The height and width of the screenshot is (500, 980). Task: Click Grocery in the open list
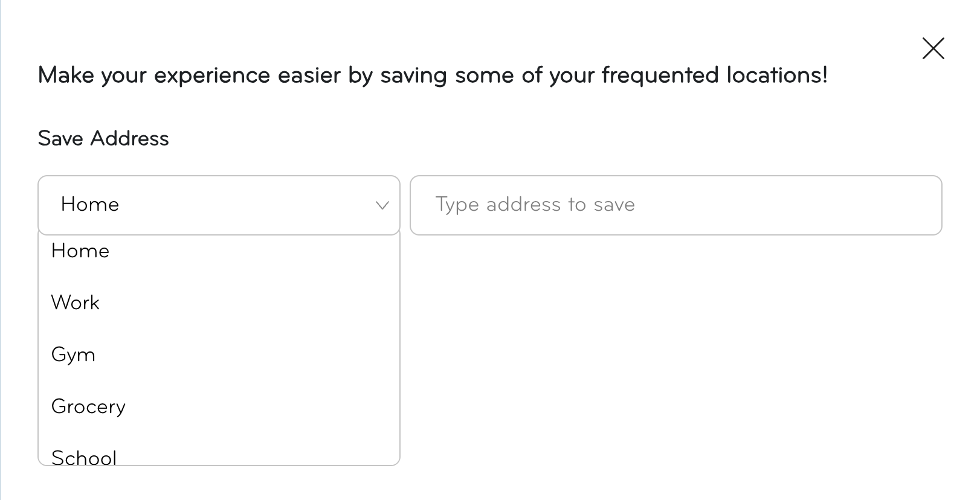tap(88, 406)
